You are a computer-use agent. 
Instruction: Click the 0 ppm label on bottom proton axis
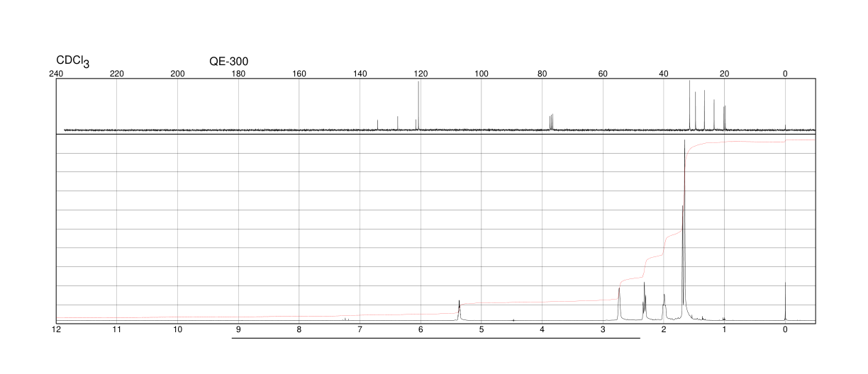(x=785, y=330)
